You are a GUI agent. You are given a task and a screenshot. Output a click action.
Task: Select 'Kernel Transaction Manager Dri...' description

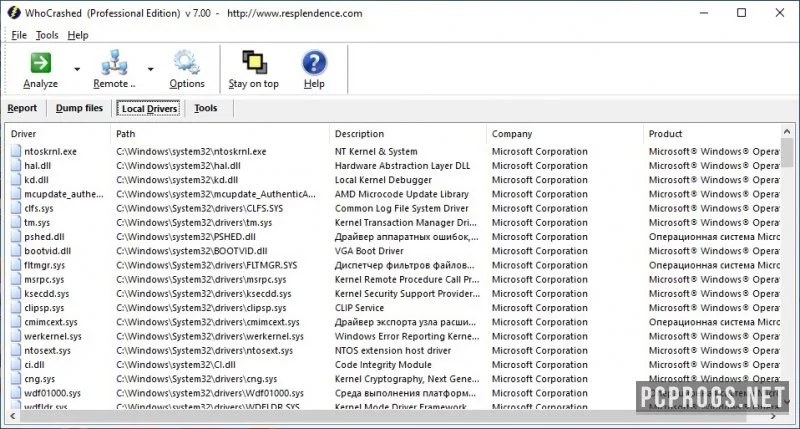[406, 223]
